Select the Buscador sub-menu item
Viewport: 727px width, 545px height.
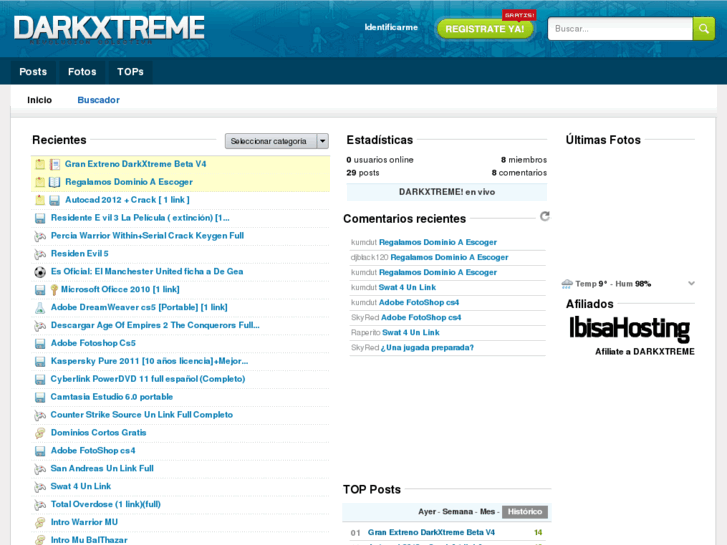[x=98, y=100]
